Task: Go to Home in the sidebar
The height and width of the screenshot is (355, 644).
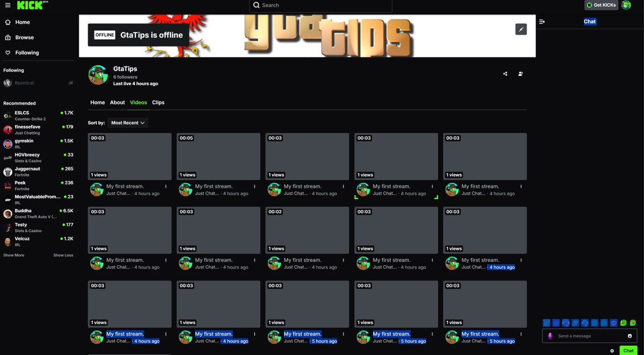Action: (18, 22)
